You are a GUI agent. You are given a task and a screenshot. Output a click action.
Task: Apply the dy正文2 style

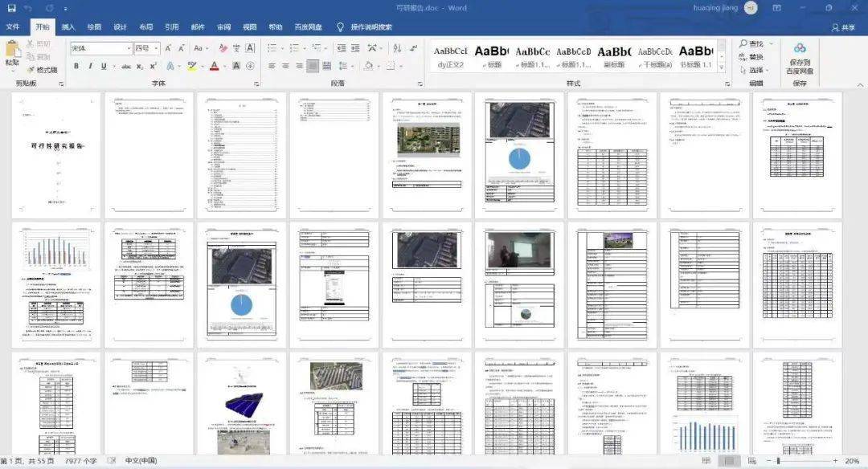pyautogui.click(x=450, y=57)
